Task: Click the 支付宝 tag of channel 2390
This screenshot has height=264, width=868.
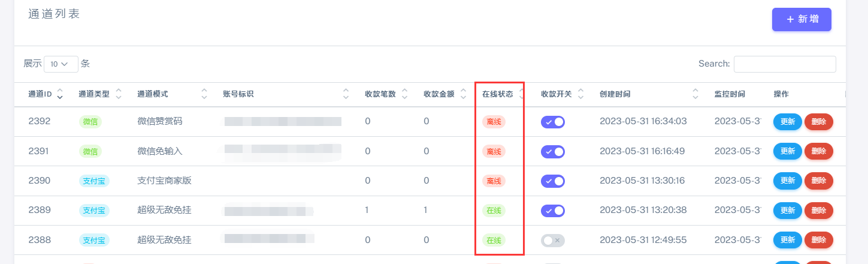Action: tap(94, 181)
